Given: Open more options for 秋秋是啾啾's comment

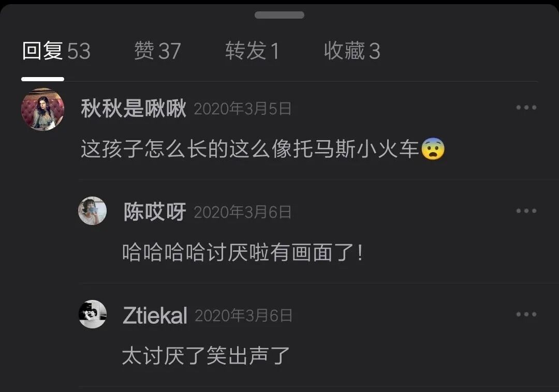Looking at the screenshot, I should pyautogui.click(x=526, y=107).
